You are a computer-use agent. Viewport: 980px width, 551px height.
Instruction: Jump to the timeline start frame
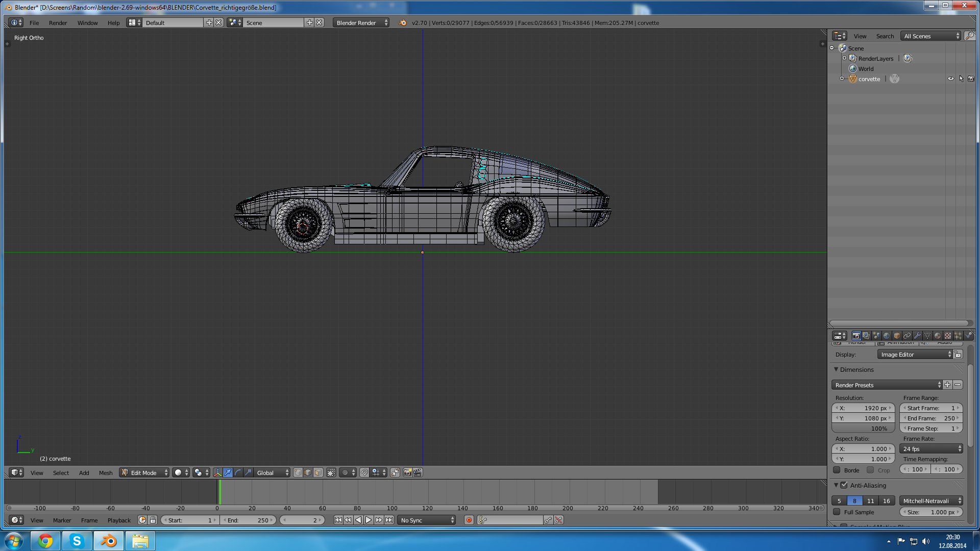pos(338,520)
